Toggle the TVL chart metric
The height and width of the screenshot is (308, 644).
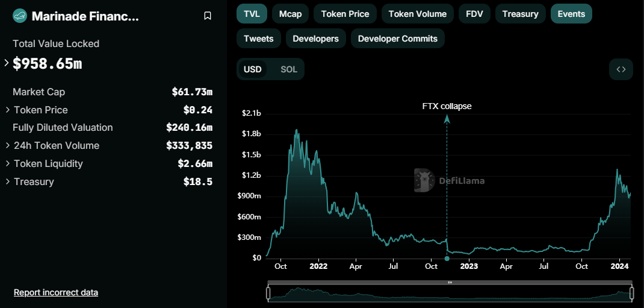click(x=252, y=14)
